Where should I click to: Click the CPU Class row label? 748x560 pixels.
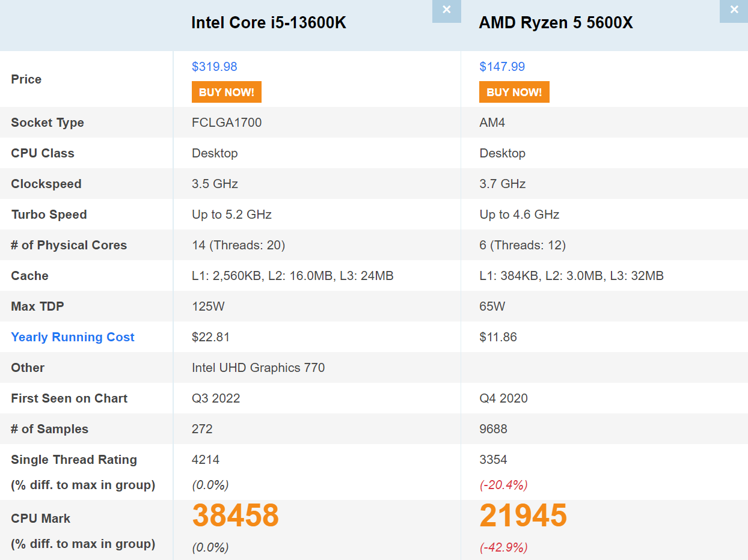point(43,153)
